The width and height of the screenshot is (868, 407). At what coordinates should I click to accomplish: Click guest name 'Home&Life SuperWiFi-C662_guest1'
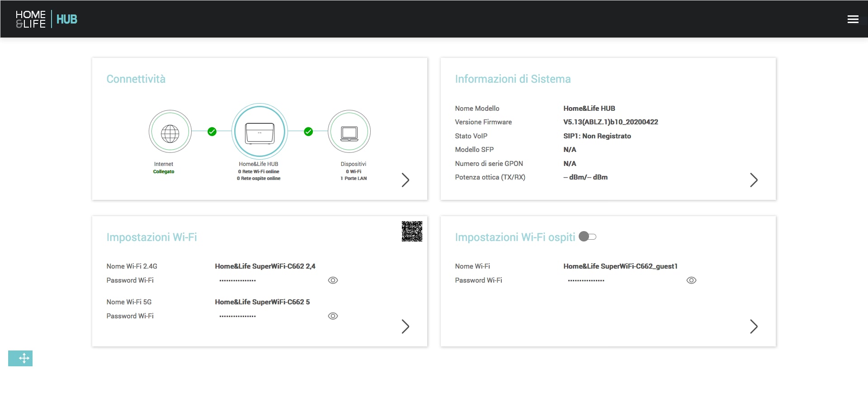(620, 266)
